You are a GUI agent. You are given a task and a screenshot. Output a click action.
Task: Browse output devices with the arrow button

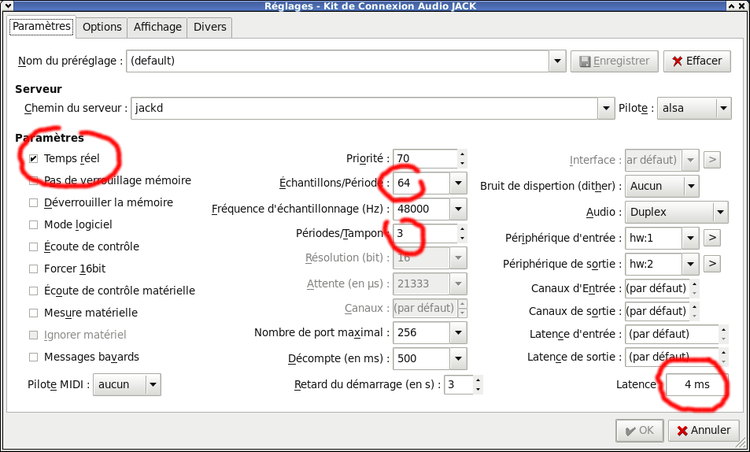[712, 263]
